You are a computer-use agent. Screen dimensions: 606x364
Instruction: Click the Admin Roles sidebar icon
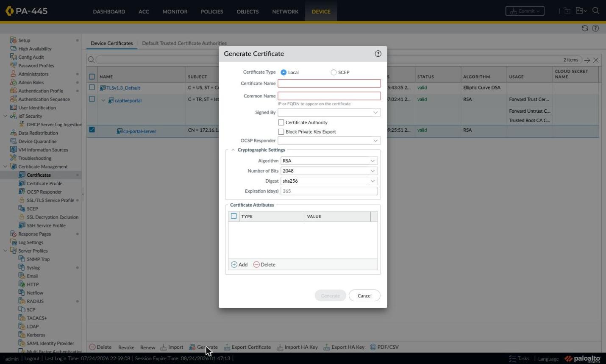(13, 82)
